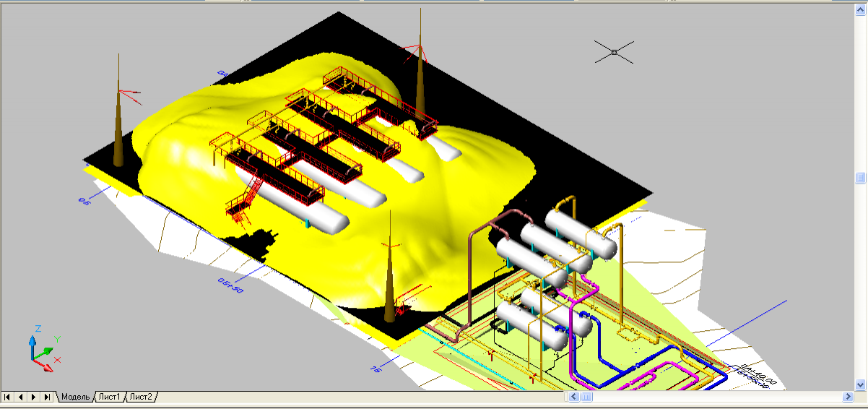Click the previous layout tab arrow
The height and width of the screenshot is (409, 868).
(x=20, y=397)
